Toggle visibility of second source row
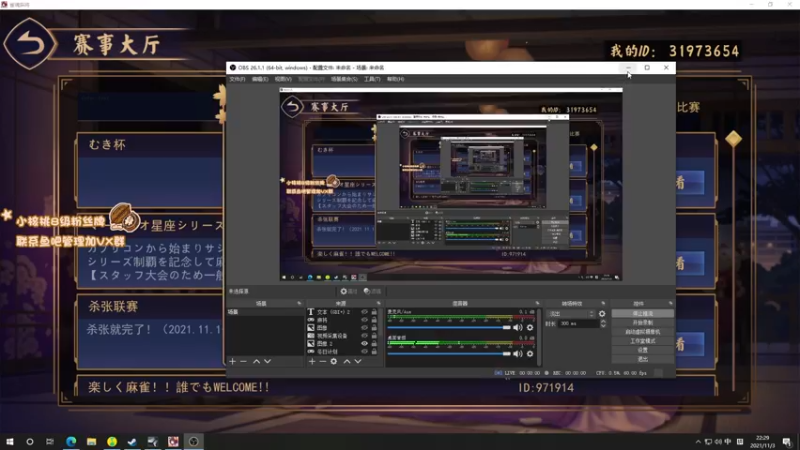 pos(364,320)
